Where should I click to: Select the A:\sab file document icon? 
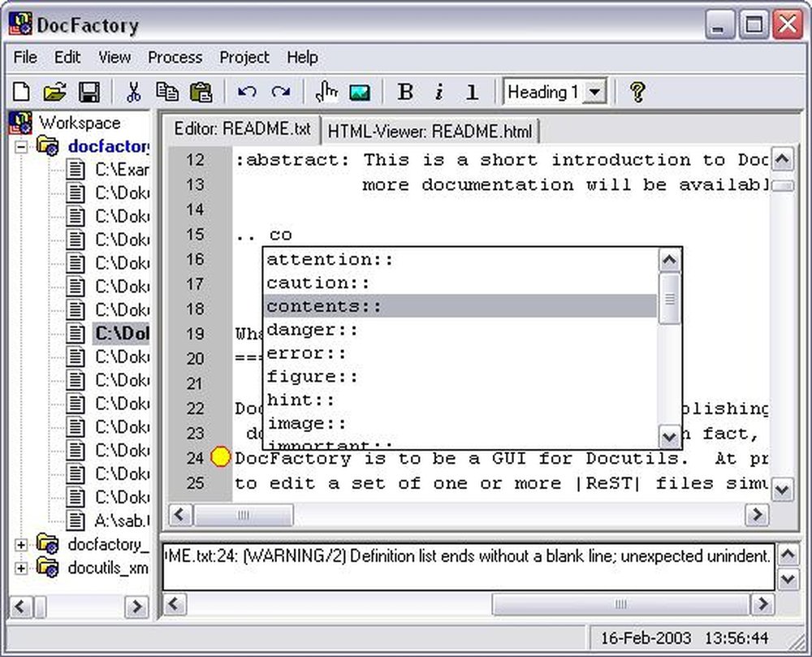point(76,521)
